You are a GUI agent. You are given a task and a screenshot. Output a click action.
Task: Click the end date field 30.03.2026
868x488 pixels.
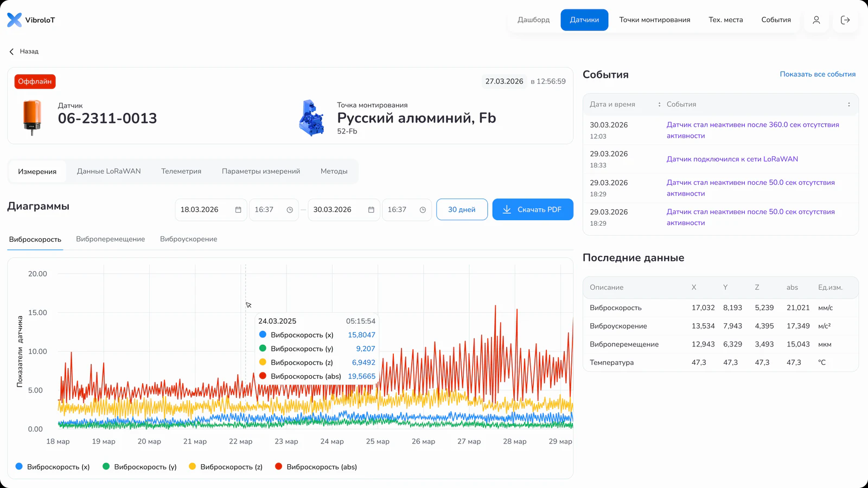(343, 210)
